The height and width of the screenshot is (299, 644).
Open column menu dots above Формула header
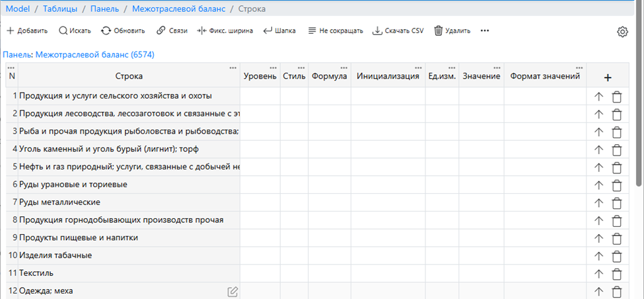tap(343, 67)
